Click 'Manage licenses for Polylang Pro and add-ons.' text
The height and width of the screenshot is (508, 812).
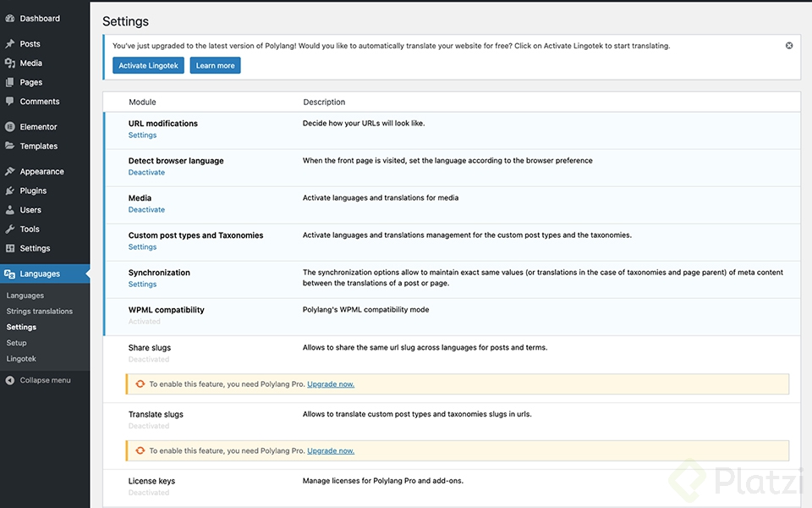point(382,481)
